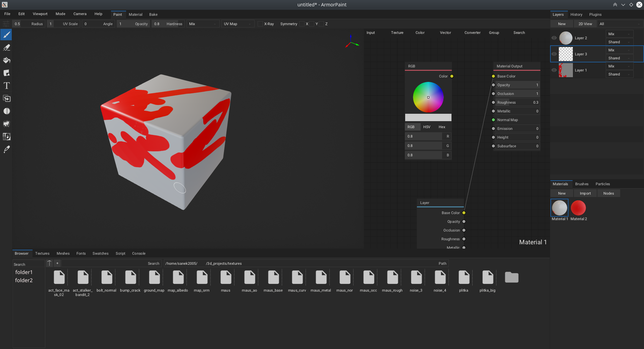
Task: Click the Import button in Materials
Action: click(585, 193)
